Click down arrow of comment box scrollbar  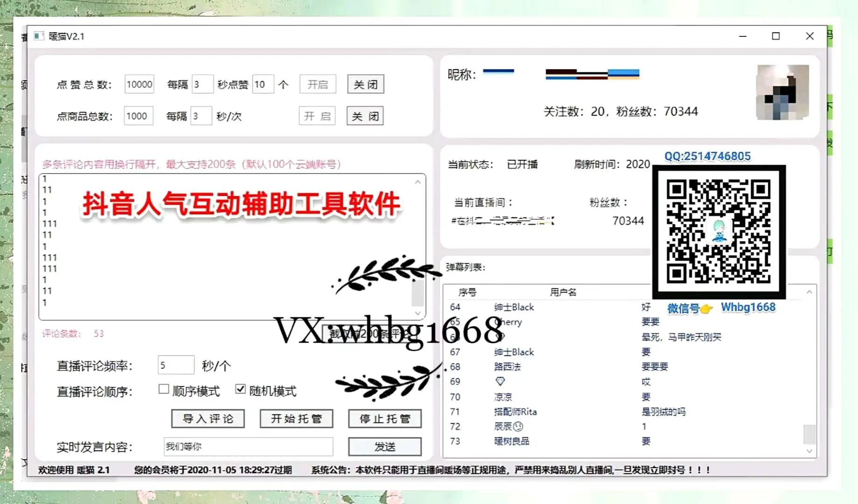pos(418,313)
